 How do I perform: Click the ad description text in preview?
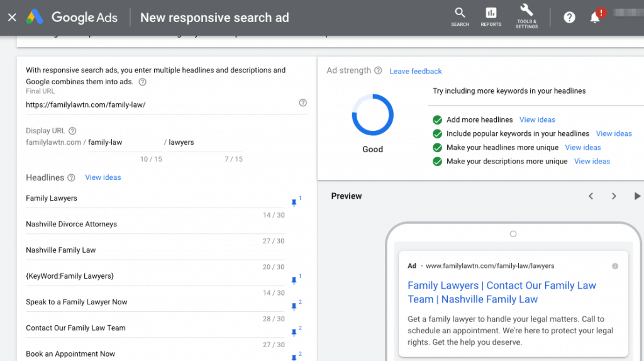510,331
